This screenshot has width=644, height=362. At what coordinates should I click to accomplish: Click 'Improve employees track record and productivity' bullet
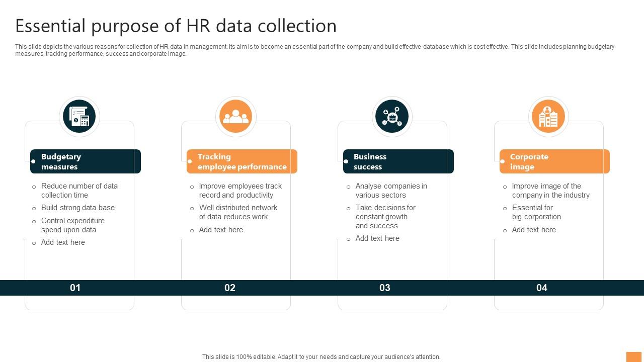click(240, 191)
